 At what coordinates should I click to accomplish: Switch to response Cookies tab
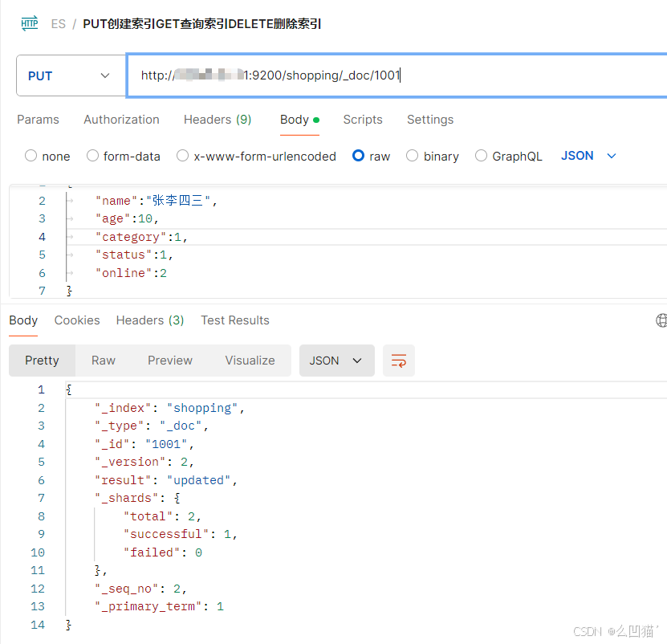77,320
